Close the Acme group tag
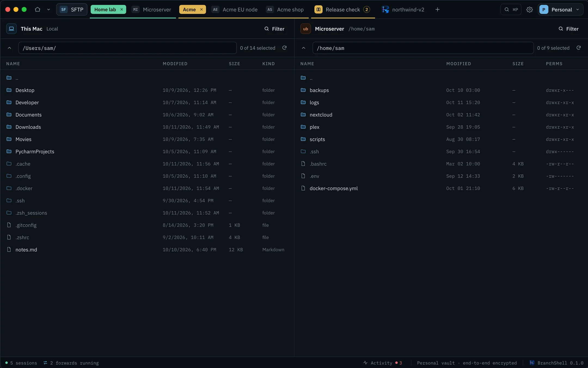 tap(201, 10)
